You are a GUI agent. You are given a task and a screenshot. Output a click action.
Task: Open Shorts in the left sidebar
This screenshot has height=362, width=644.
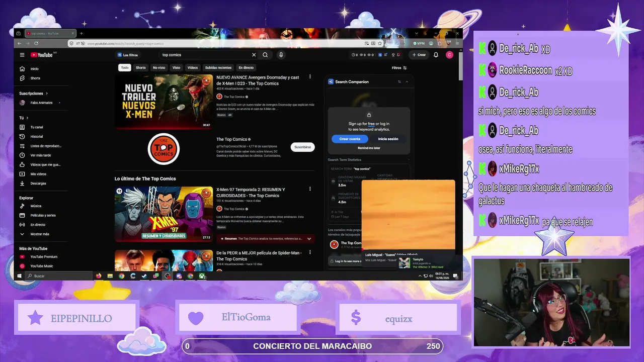35,78
